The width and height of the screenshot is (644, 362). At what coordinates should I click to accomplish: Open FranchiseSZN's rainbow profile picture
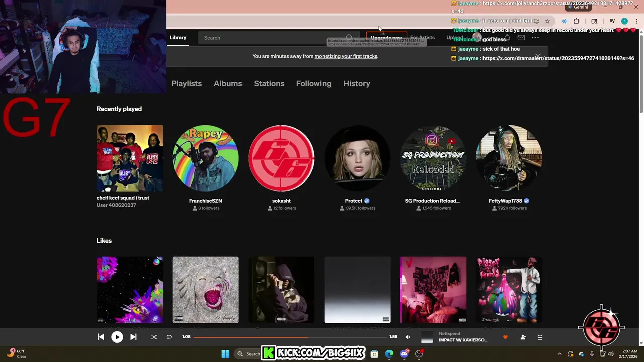206,158
